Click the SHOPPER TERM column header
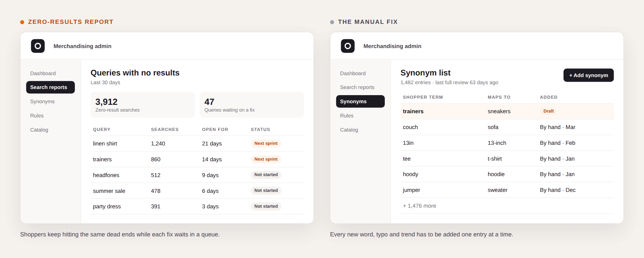Screen dimensions: 644x258 [x=423, y=97]
